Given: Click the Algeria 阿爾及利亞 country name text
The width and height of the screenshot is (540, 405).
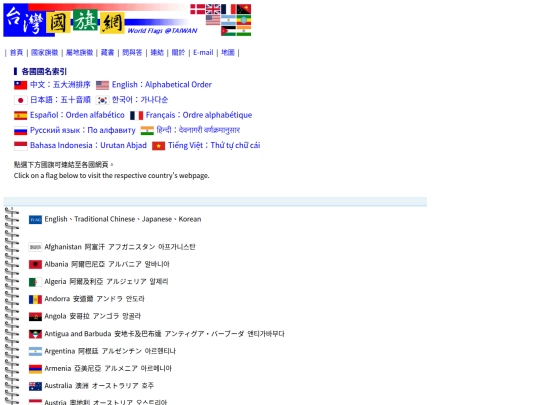Looking at the screenshot, I should coord(106,282).
